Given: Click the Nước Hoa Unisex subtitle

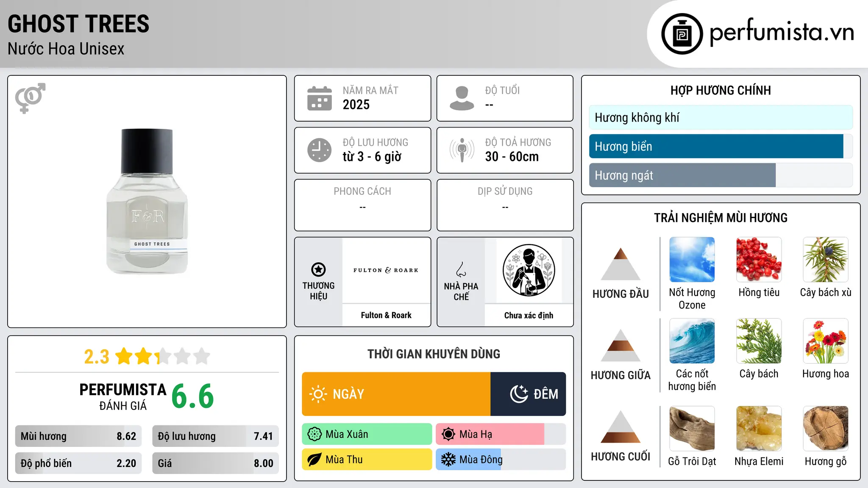Looking at the screenshot, I should (66, 49).
